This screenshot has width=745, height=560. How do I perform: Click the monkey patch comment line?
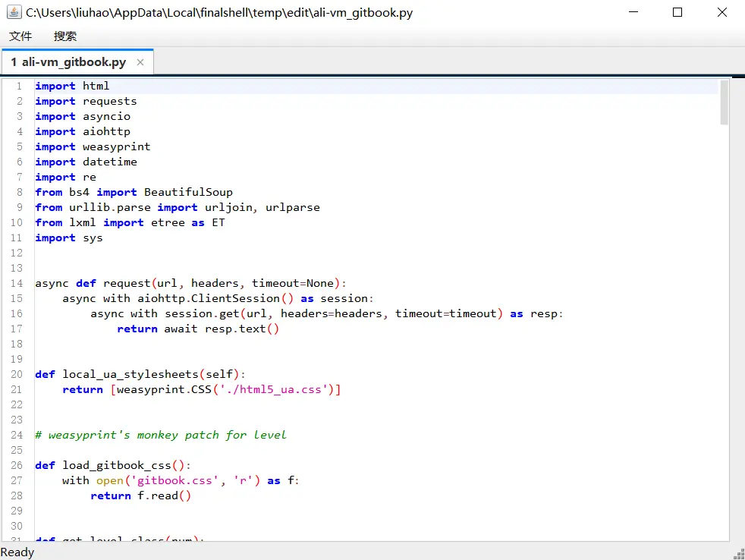[161, 436]
